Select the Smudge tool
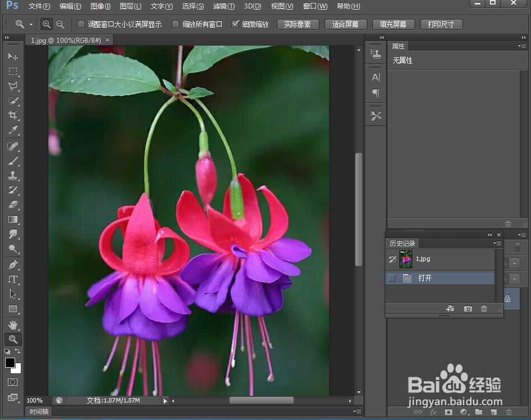Screen dimensions: 531x420 click(x=13, y=234)
